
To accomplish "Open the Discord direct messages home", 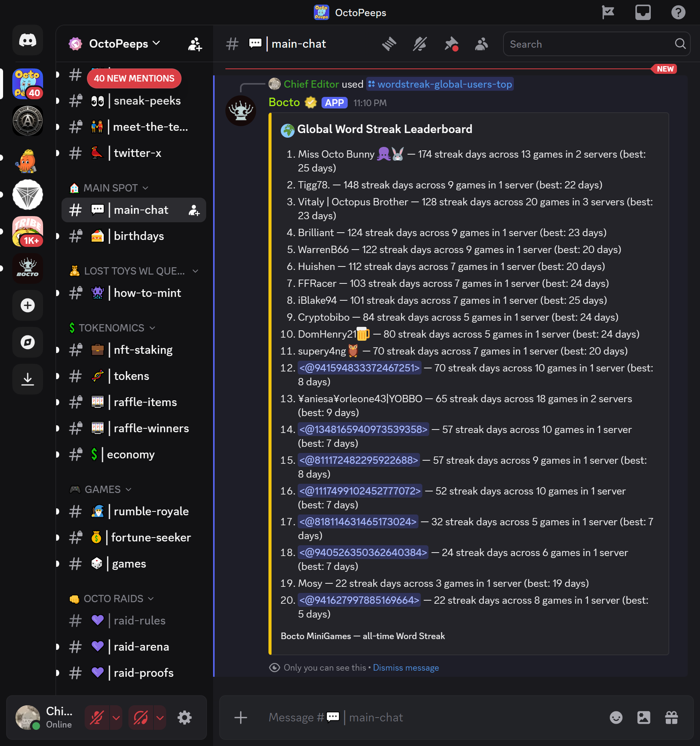I will 28,40.
